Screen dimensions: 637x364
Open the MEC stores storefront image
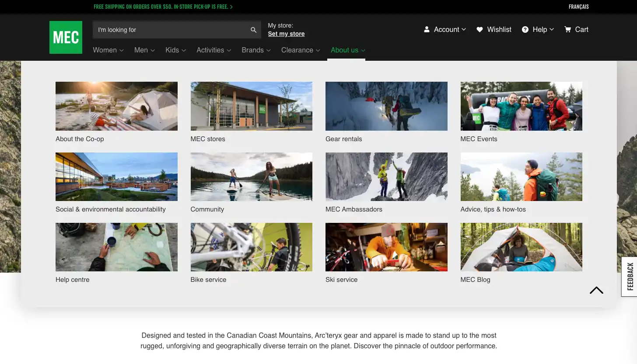252,106
